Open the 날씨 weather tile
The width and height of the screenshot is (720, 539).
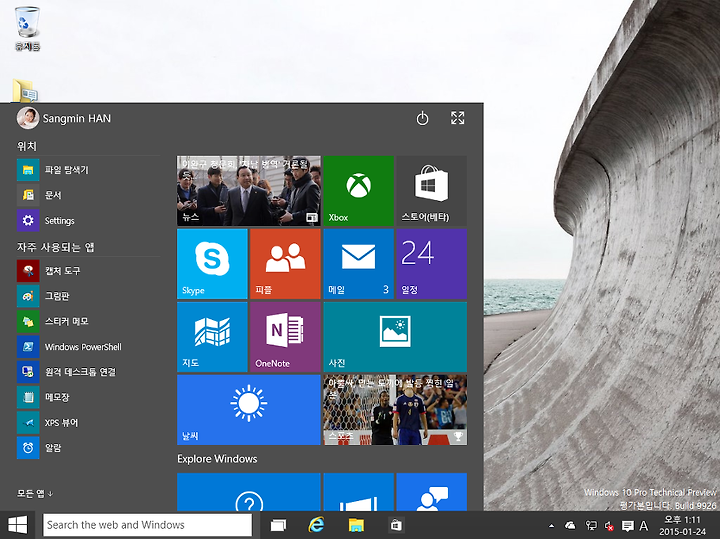248,410
